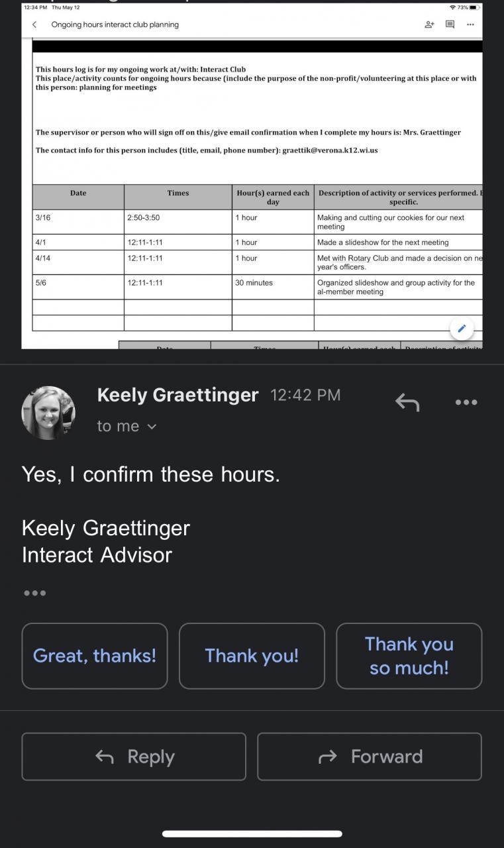504x848 pixels.
Task: Tap the blue pencil edit button
Action: [462, 328]
